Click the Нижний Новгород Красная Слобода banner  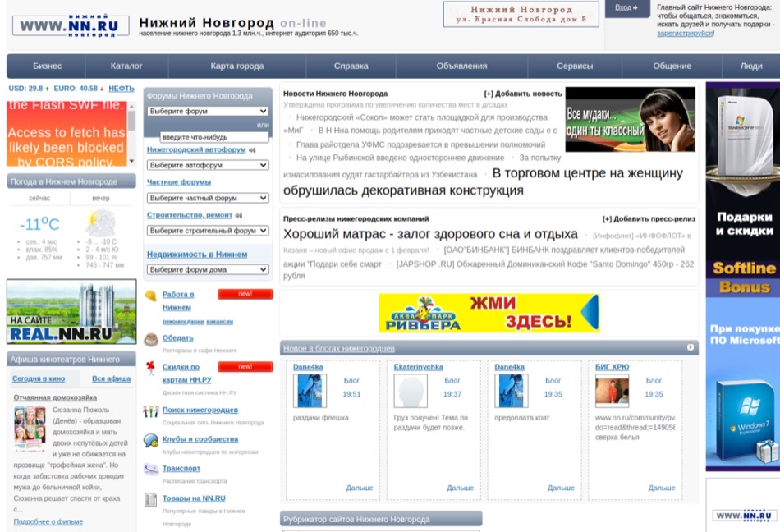pos(521,15)
